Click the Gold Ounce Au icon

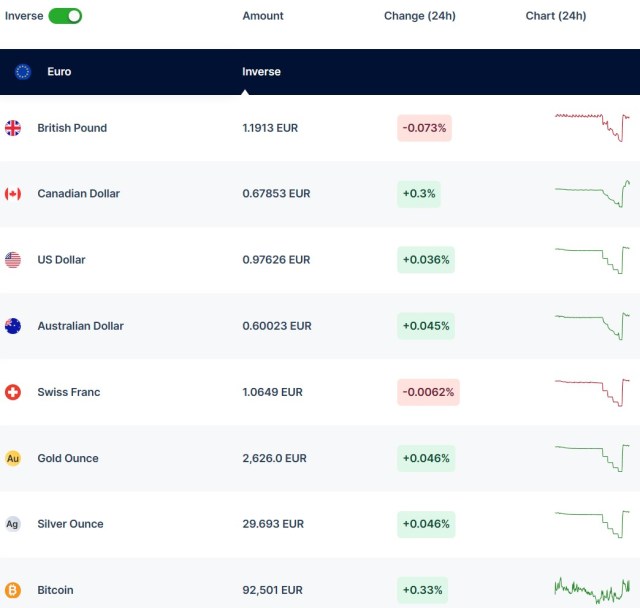click(x=13, y=458)
